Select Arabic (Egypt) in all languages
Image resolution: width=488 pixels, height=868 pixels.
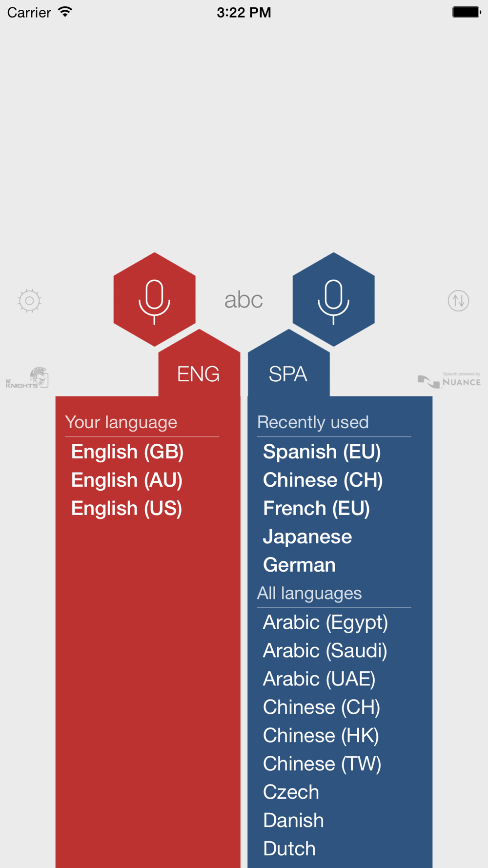point(325,622)
